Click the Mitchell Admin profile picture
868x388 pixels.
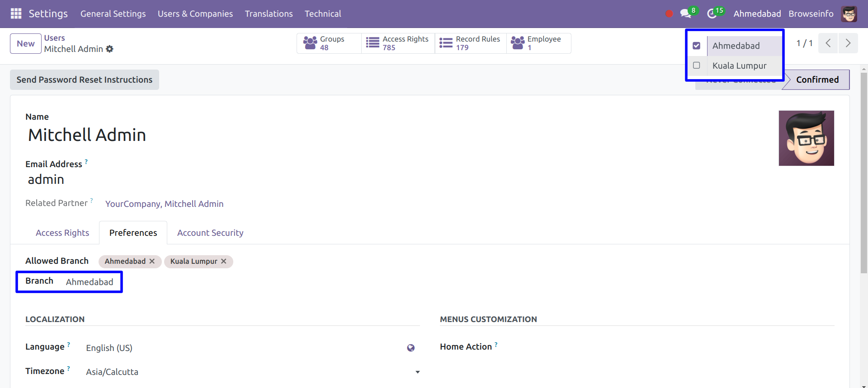806,138
